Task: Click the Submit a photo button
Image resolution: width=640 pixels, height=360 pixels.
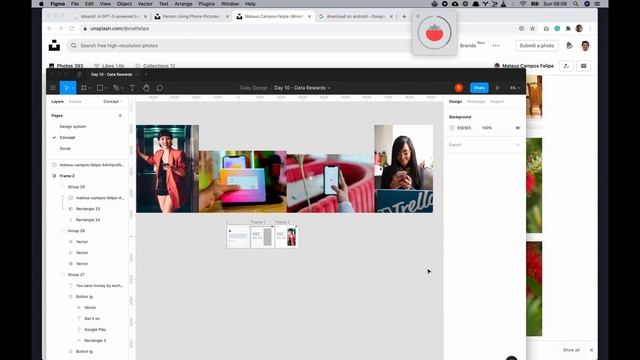Action: pos(537,46)
